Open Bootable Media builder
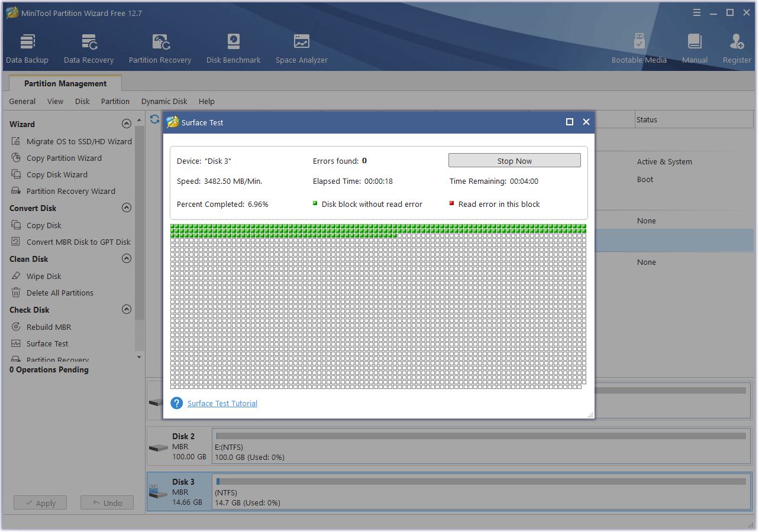Screen dimensions: 759x532 (639, 49)
